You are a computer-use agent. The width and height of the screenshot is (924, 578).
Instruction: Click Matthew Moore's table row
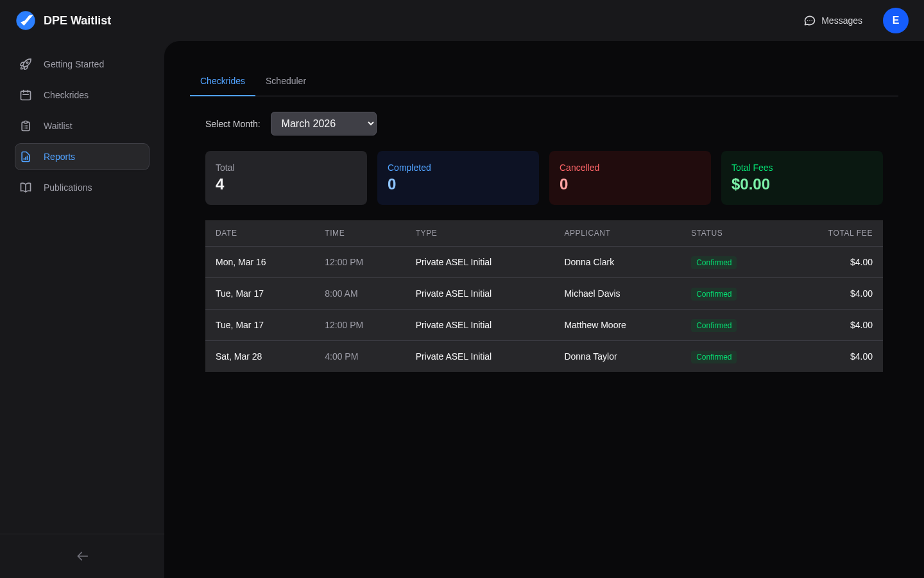(x=544, y=325)
